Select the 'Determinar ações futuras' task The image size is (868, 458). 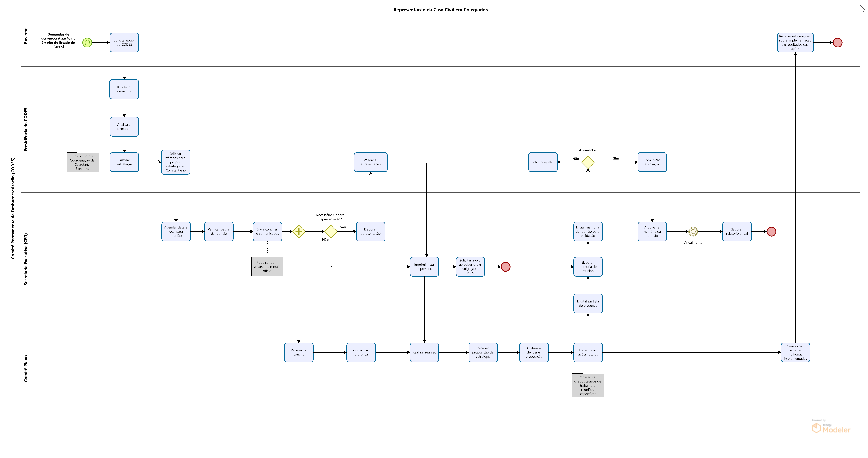coord(588,352)
